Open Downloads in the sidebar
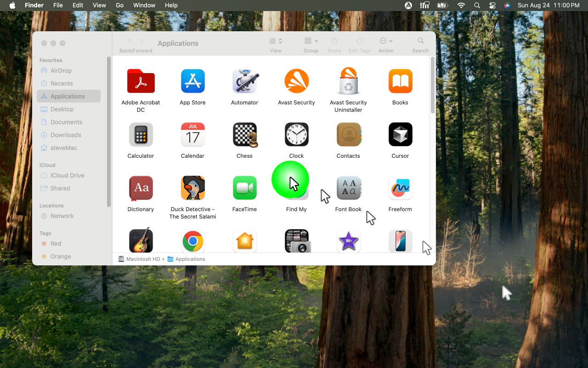Viewport: 588px width, 368px height. [x=68, y=135]
